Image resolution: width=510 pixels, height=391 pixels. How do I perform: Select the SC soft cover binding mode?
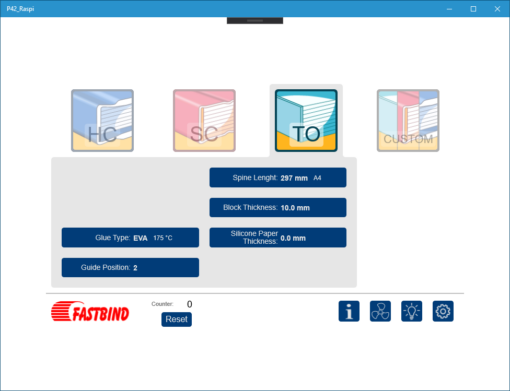pos(204,120)
